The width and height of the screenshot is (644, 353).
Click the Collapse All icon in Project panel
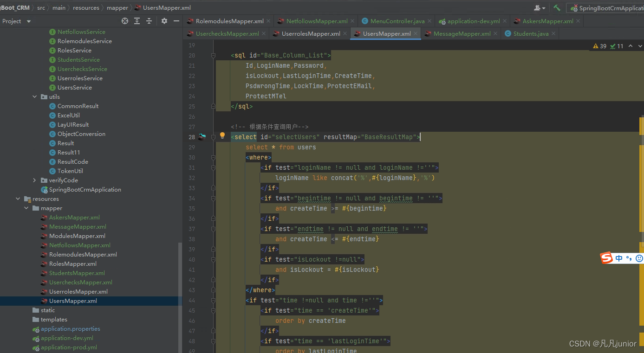point(149,21)
